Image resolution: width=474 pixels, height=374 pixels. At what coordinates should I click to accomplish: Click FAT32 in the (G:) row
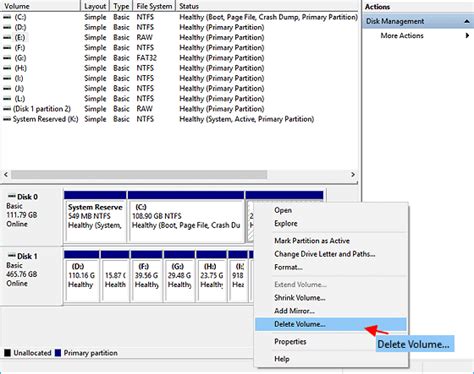click(146, 58)
